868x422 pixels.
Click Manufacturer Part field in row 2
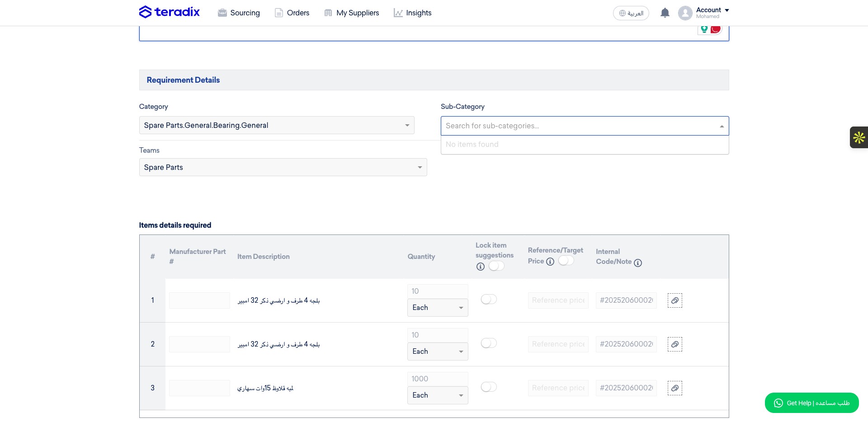click(199, 344)
